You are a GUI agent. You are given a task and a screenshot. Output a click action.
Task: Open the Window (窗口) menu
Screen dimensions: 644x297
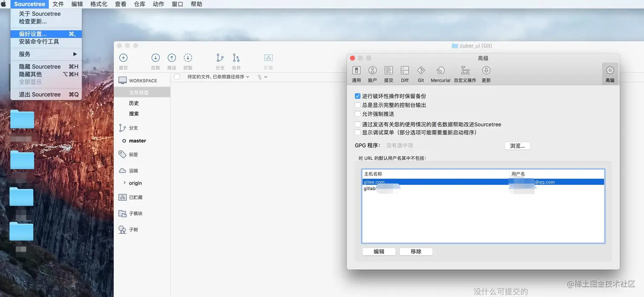(x=178, y=4)
